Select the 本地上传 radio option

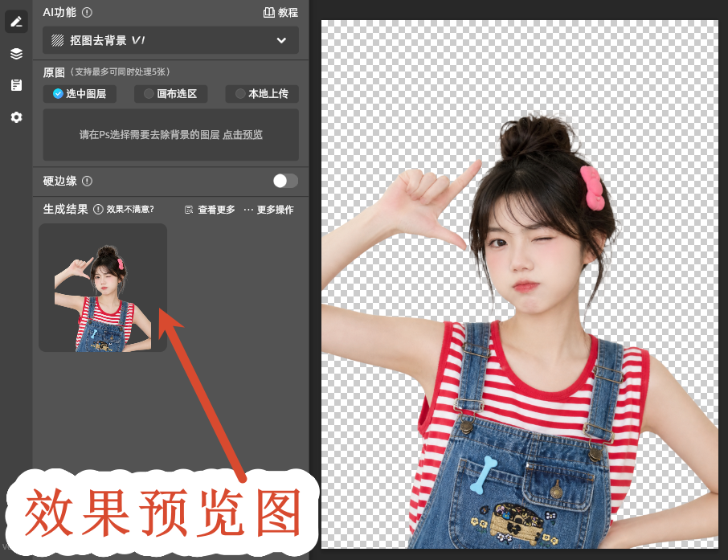[262, 94]
